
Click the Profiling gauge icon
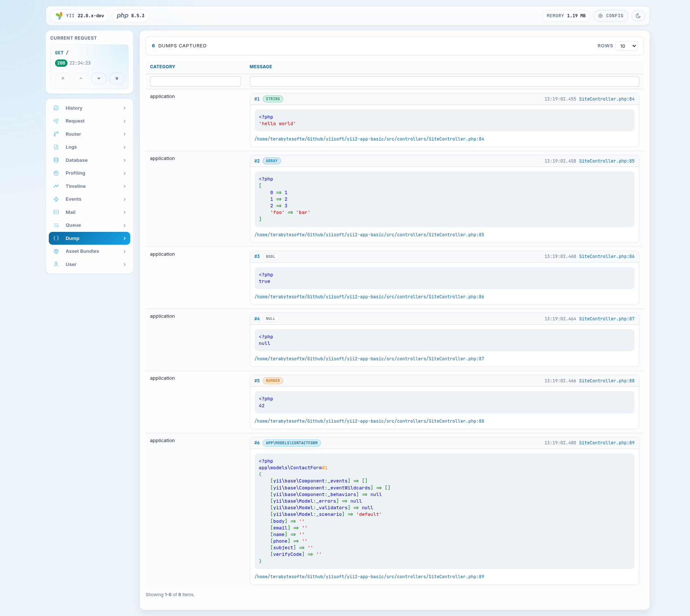pyautogui.click(x=56, y=173)
